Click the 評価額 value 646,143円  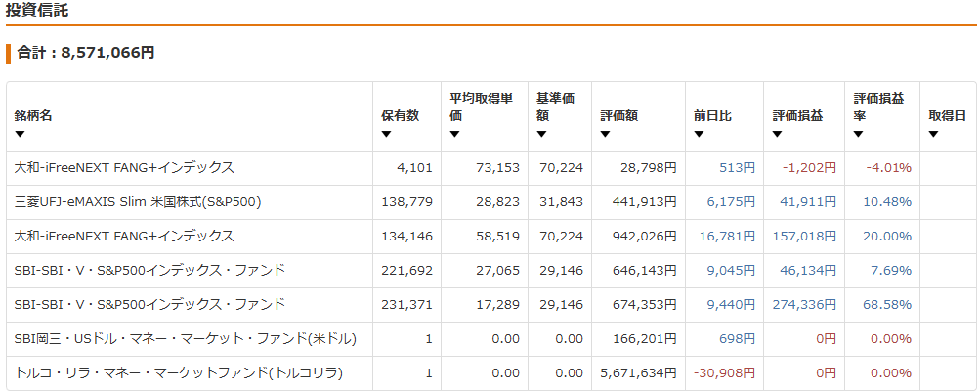[646, 271]
